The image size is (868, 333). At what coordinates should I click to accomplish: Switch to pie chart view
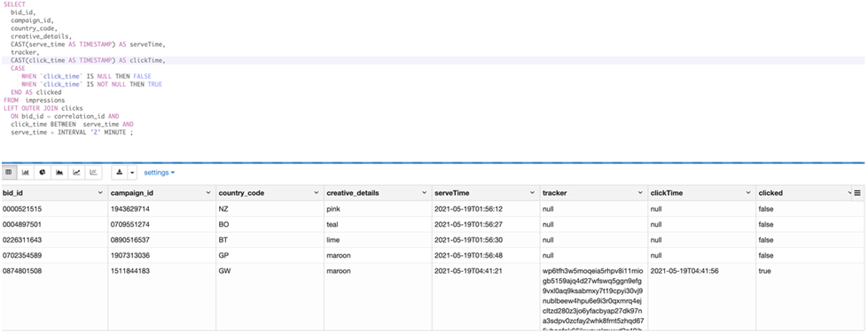pos(43,173)
